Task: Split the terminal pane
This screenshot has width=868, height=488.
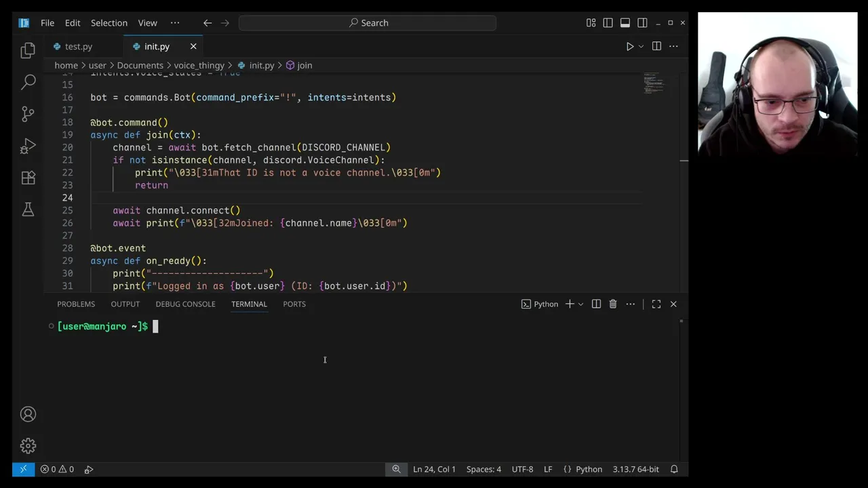Action: (596, 304)
